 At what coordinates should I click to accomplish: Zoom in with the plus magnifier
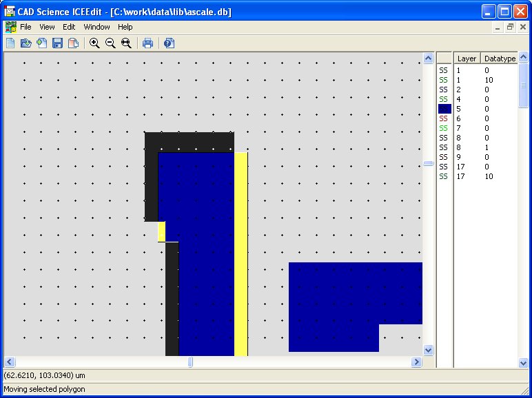(94, 43)
